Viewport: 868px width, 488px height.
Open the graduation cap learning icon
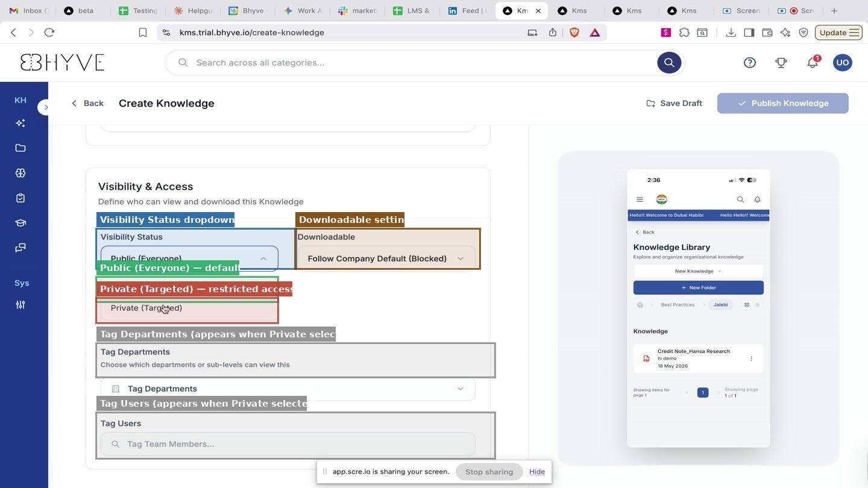tap(20, 223)
